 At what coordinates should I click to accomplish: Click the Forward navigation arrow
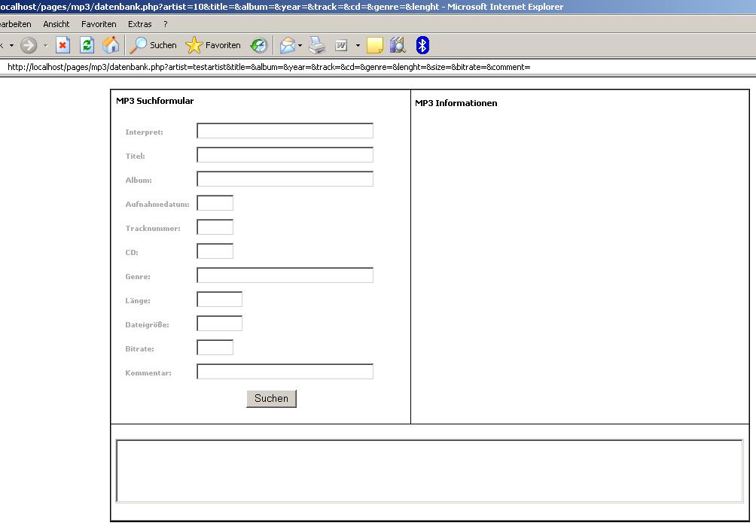(x=29, y=45)
